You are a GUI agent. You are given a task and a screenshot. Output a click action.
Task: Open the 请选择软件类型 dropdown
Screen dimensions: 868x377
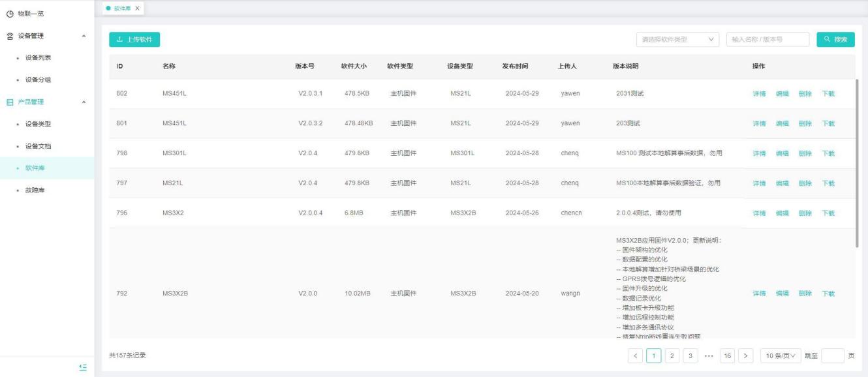pyautogui.click(x=677, y=40)
